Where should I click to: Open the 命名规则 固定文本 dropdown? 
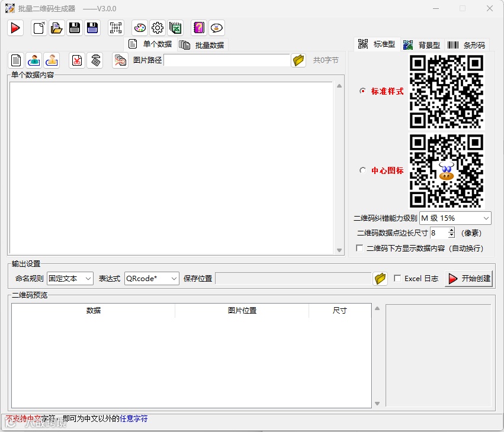(70, 279)
